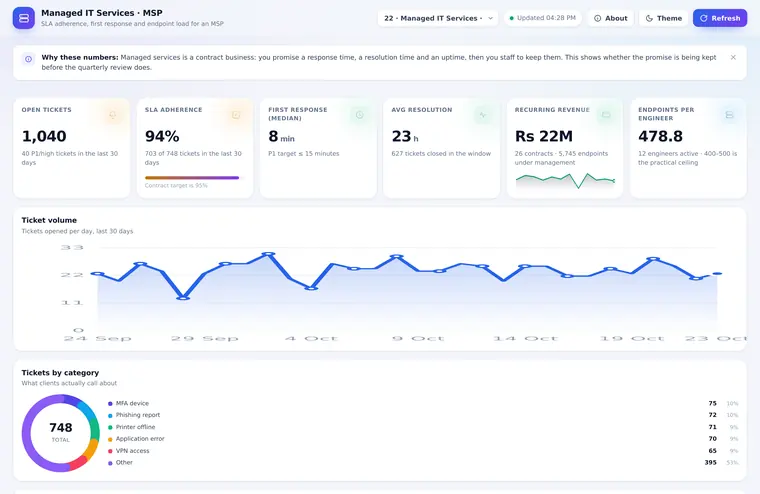The image size is (760, 494).
Task: Click the About button
Action: click(611, 18)
